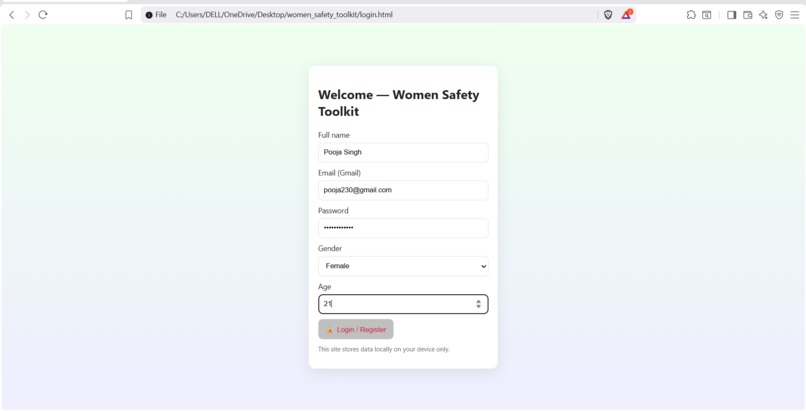Focus the Password input field
Image resolution: width=806 pixels, height=411 pixels.
[403, 228]
